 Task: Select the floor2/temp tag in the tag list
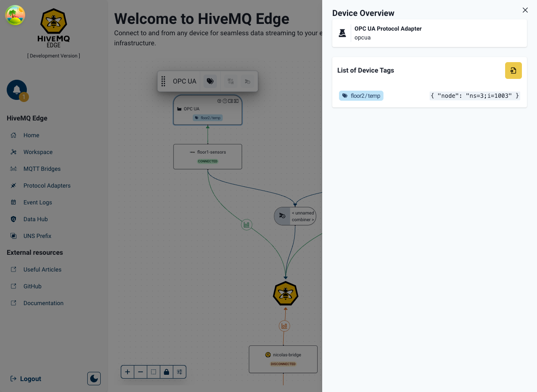pos(361,96)
